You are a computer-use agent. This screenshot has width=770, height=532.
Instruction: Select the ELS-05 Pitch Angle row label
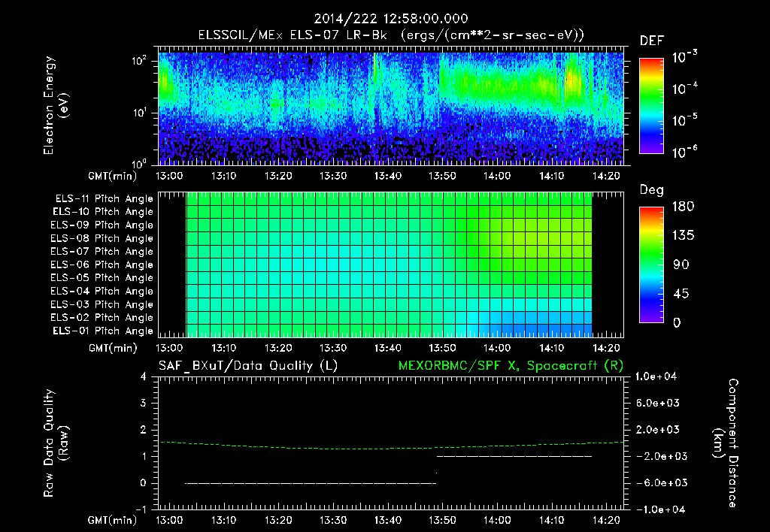[x=102, y=278]
